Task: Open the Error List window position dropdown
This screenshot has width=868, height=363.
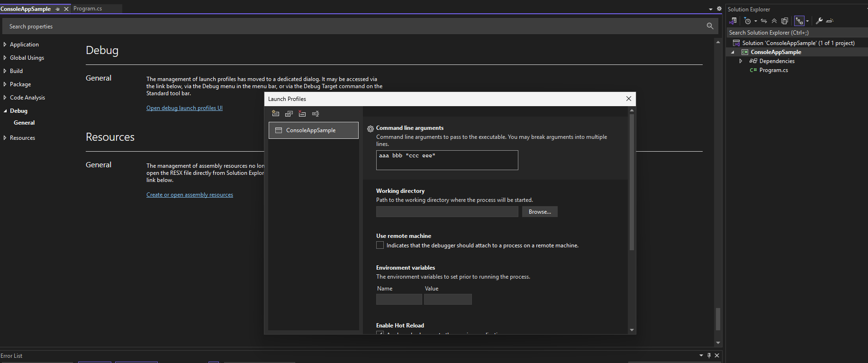Action: (701, 355)
